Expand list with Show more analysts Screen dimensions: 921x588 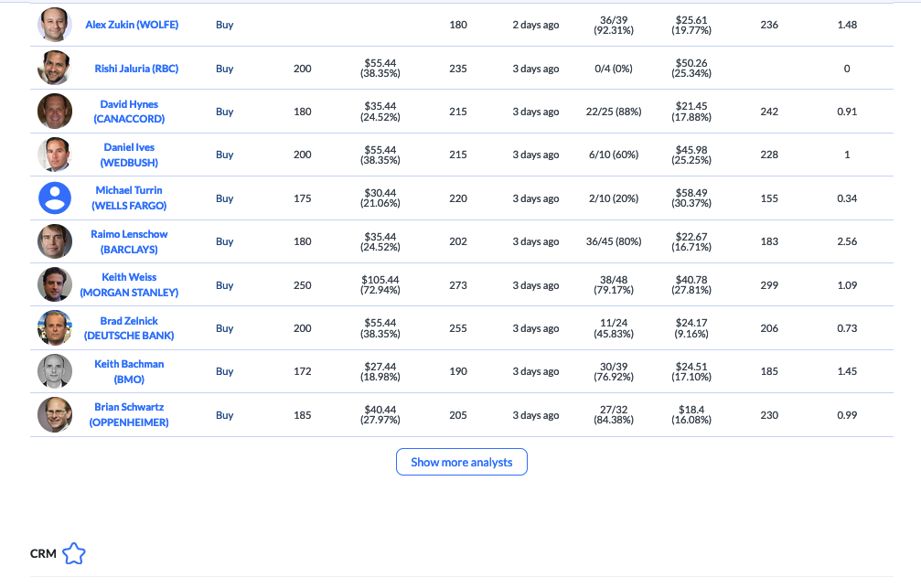pyautogui.click(x=461, y=462)
